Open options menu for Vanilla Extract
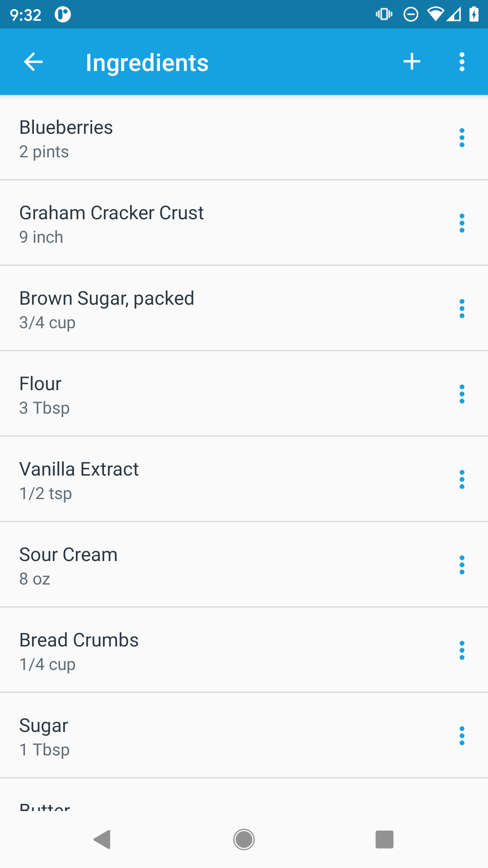The height and width of the screenshot is (868, 488). [x=461, y=480]
